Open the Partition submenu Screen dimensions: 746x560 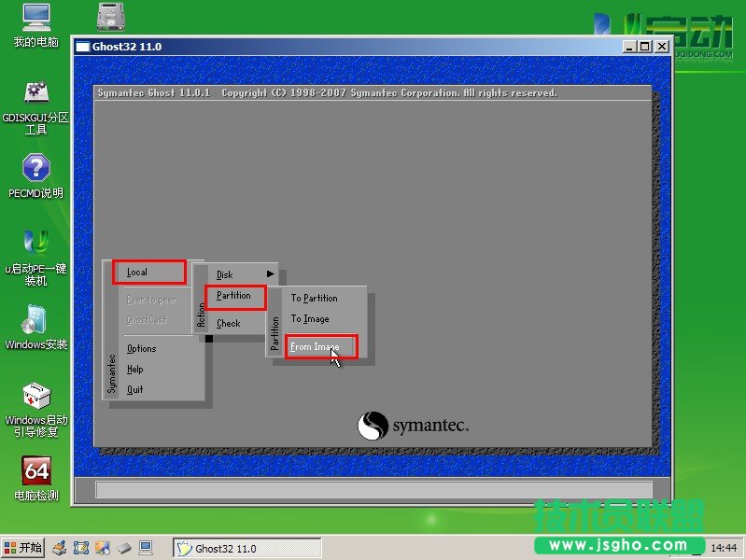[x=234, y=296]
